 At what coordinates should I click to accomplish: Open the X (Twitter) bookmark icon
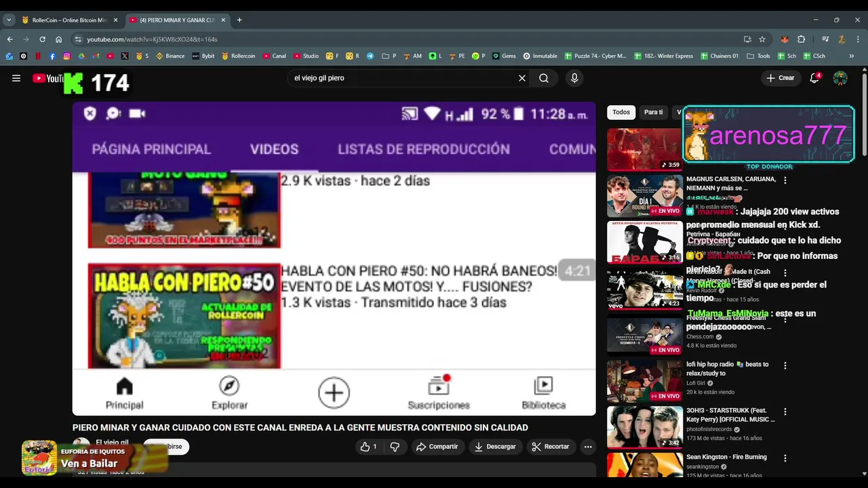(125, 56)
